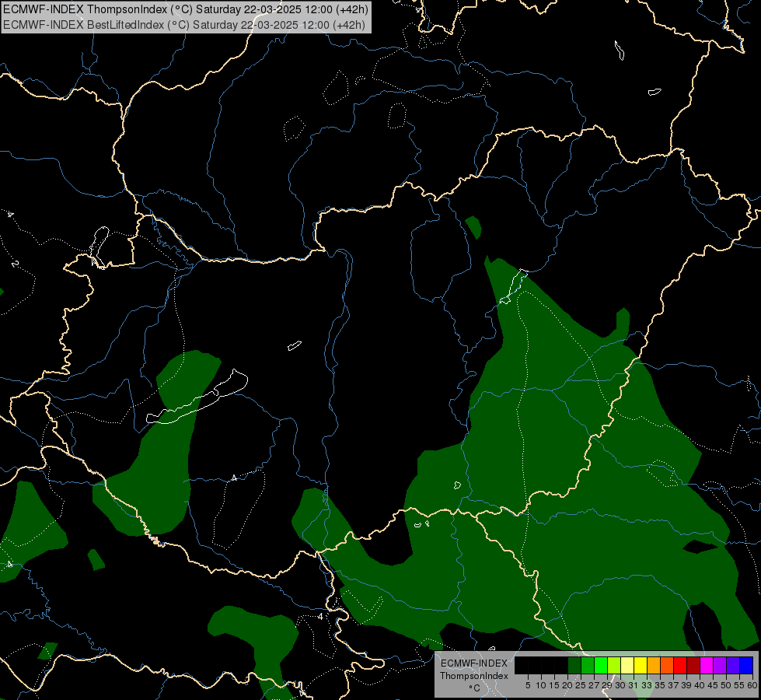Pick the orange 33–35 legend swatch
The width and height of the screenshot is (761, 700).
(x=654, y=666)
